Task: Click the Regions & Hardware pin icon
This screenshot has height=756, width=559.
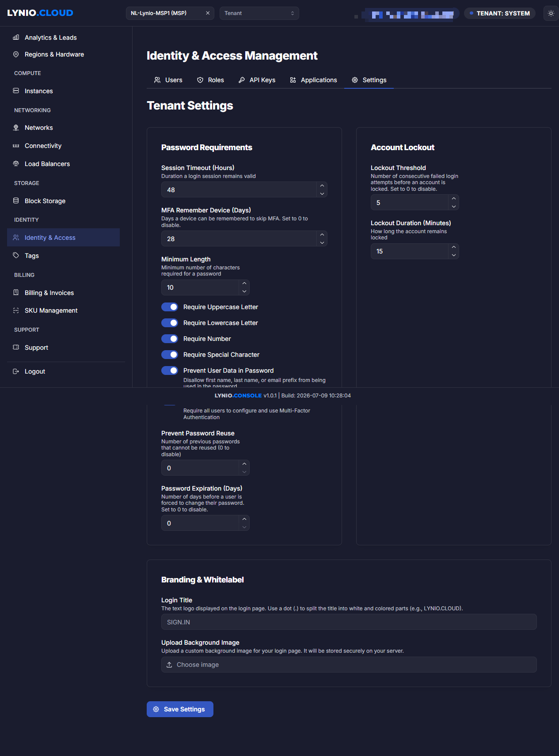Action: click(16, 54)
